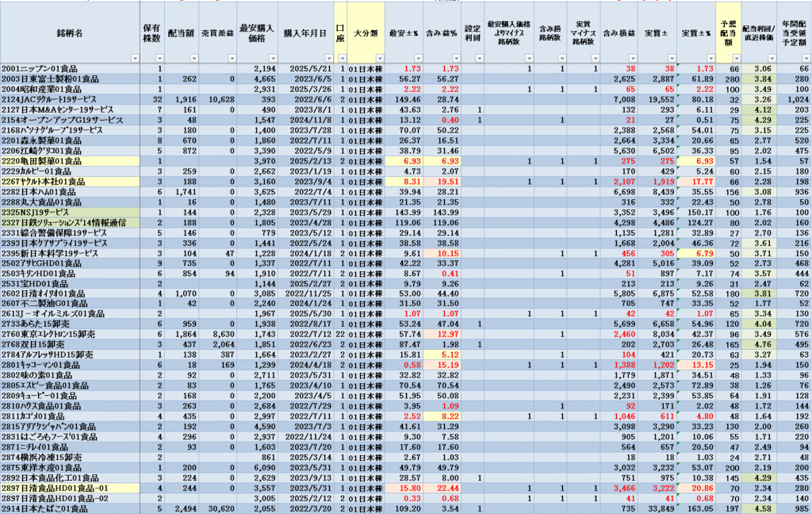Click 年間配当 value 1,024 in JACリクルート row
Image resolution: width=812 pixels, height=514 pixels.
pos(799,99)
